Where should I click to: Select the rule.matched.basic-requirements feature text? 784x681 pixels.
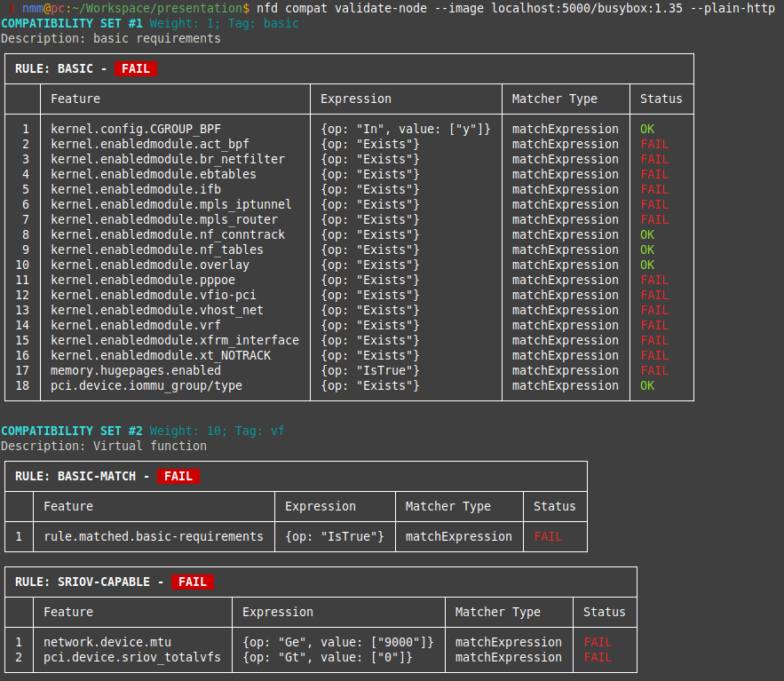tap(153, 536)
